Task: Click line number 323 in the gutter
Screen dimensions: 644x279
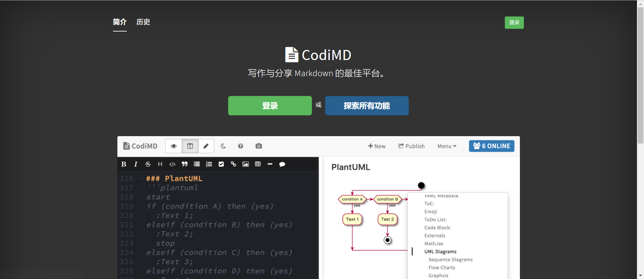Action: pyautogui.click(x=126, y=243)
